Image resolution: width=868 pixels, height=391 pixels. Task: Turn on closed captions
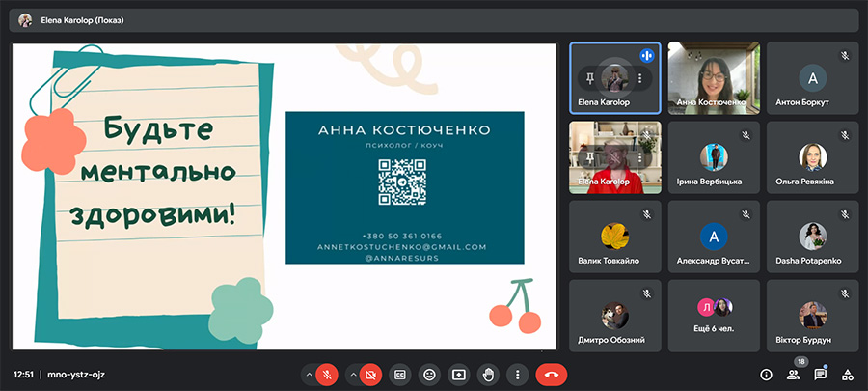point(399,374)
